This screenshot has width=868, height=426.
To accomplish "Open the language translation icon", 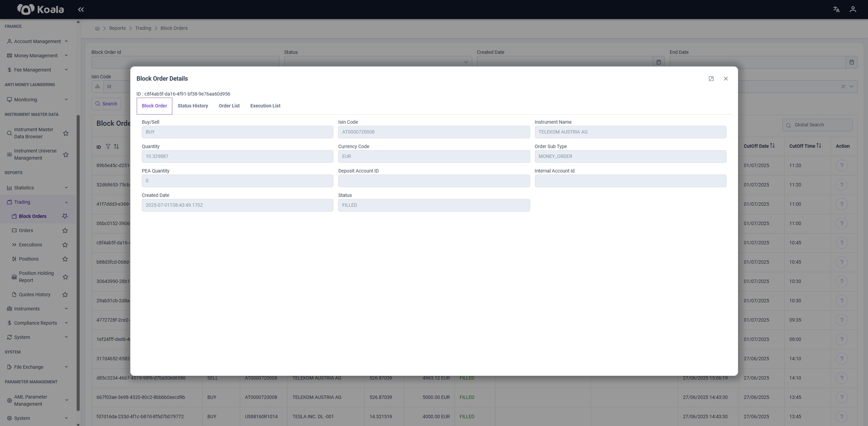I will tap(836, 9).
